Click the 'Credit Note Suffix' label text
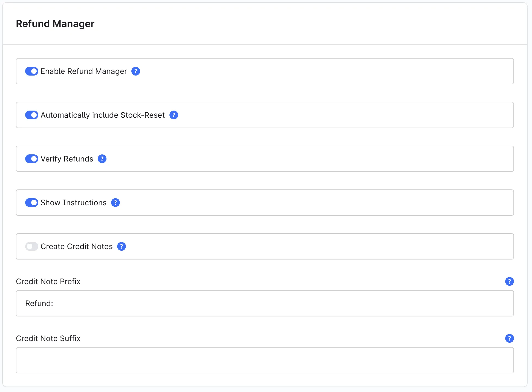Image resolution: width=532 pixels, height=392 pixels. coord(48,338)
